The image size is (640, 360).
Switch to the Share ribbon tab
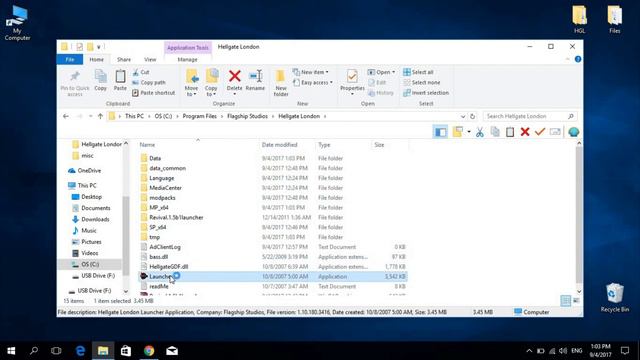point(124,60)
